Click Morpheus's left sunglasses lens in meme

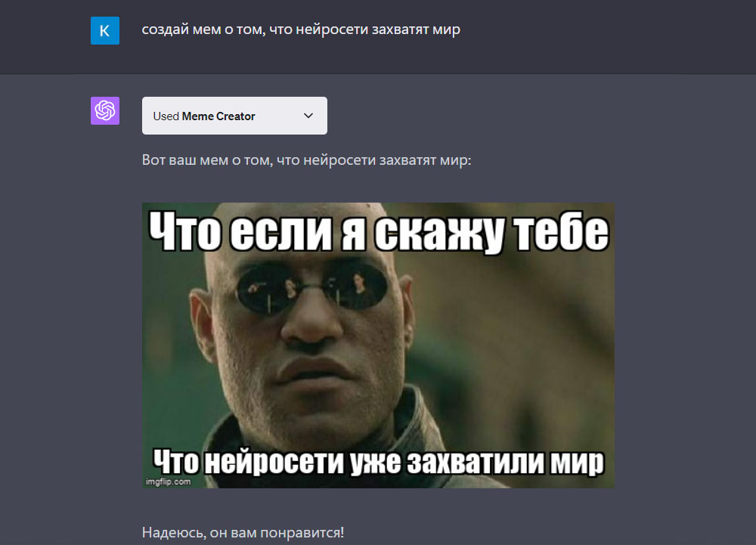[x=264, y=289]
